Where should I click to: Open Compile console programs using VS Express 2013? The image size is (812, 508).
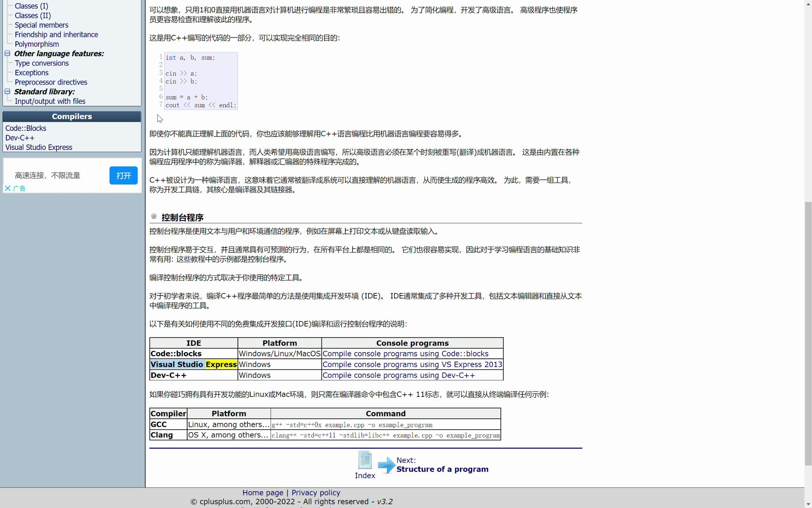[412, 364]
